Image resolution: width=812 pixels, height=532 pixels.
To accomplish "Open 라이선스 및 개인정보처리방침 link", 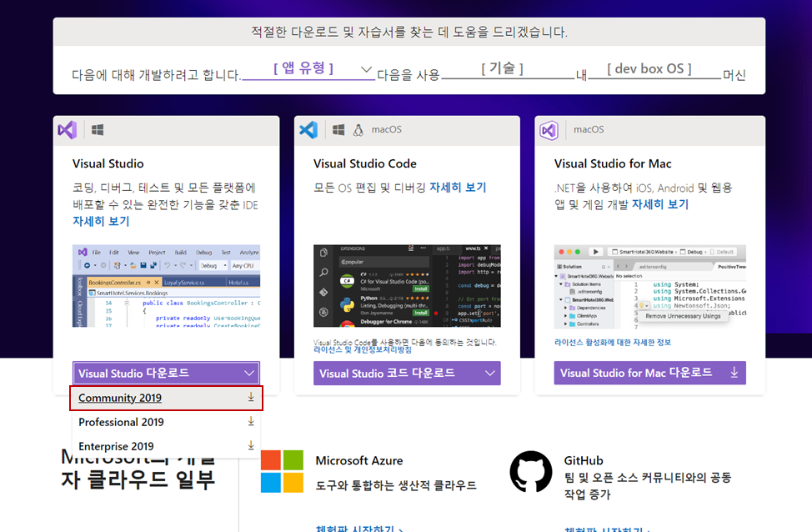I will tap(363, 350).
